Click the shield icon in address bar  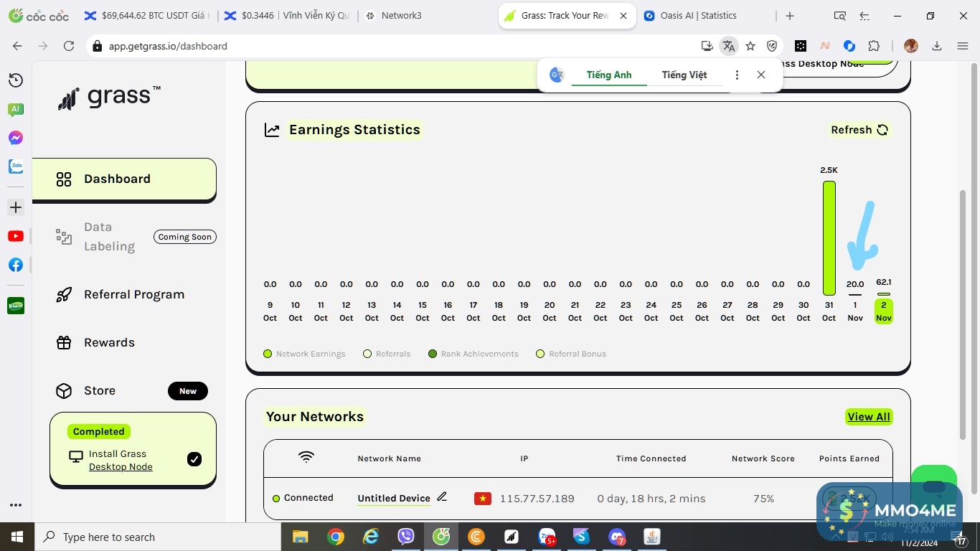click(772, 46)
